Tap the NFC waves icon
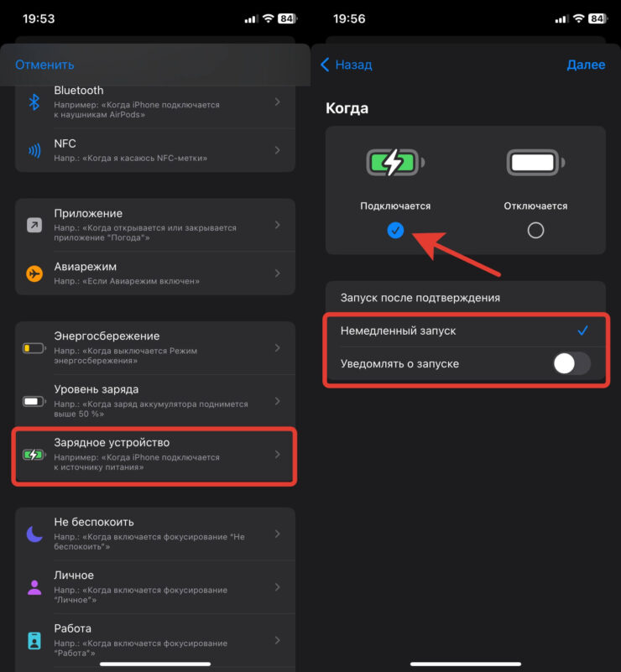621x672 pixels. point(34,151)
